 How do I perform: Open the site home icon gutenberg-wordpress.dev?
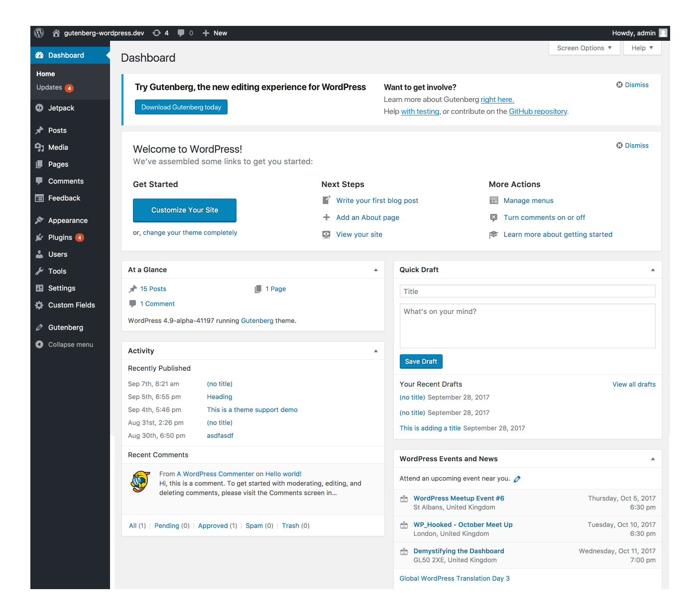(x=56, y=33)
